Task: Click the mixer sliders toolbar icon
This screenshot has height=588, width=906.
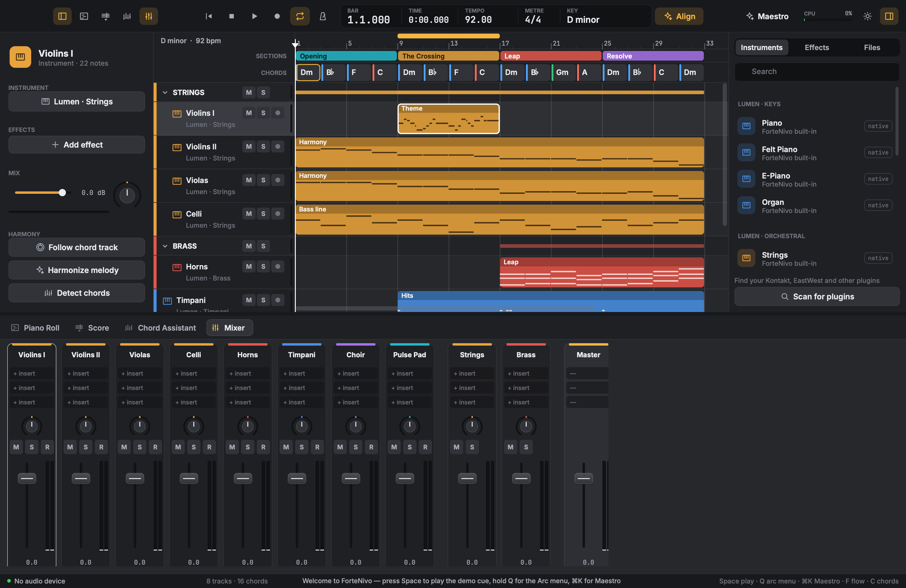Action: click(x=149, y=16)
